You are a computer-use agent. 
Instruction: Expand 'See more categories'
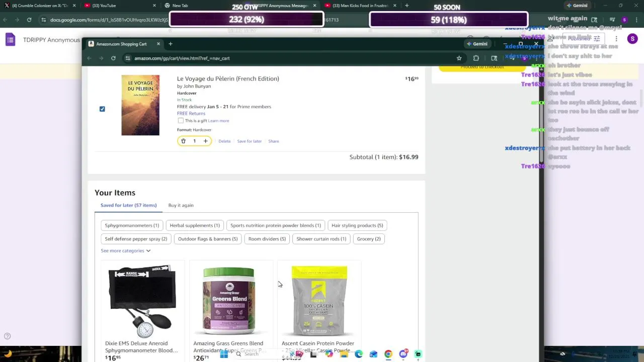pos(125,250)
